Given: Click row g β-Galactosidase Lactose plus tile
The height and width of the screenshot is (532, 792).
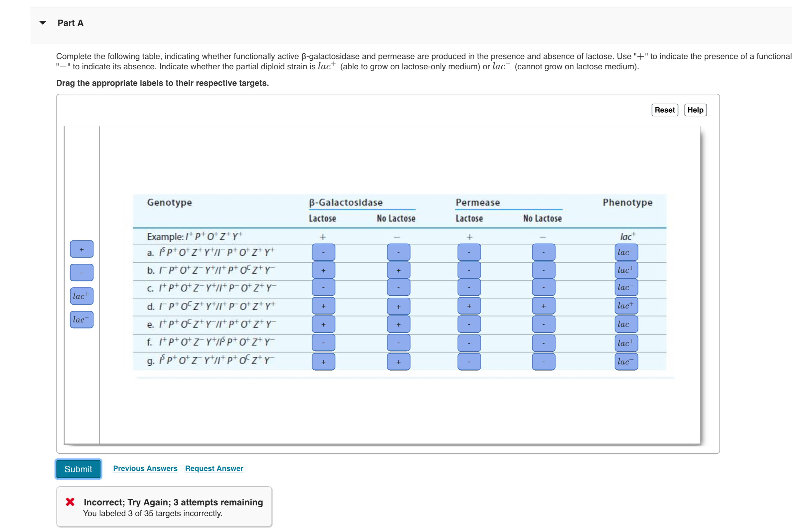Looking at the screenshot, I should click(323, 362).
